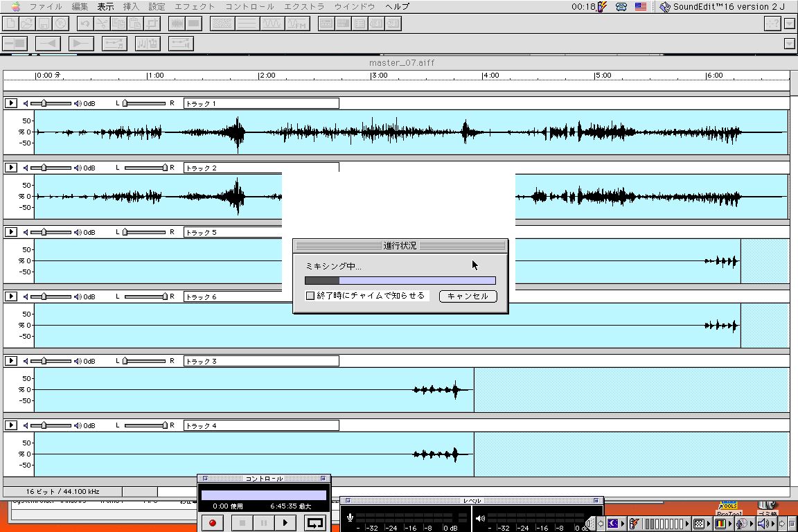Click the sine tone generator icon
The width and height of the screenshot is (798, 532).
tap(272, 24)
